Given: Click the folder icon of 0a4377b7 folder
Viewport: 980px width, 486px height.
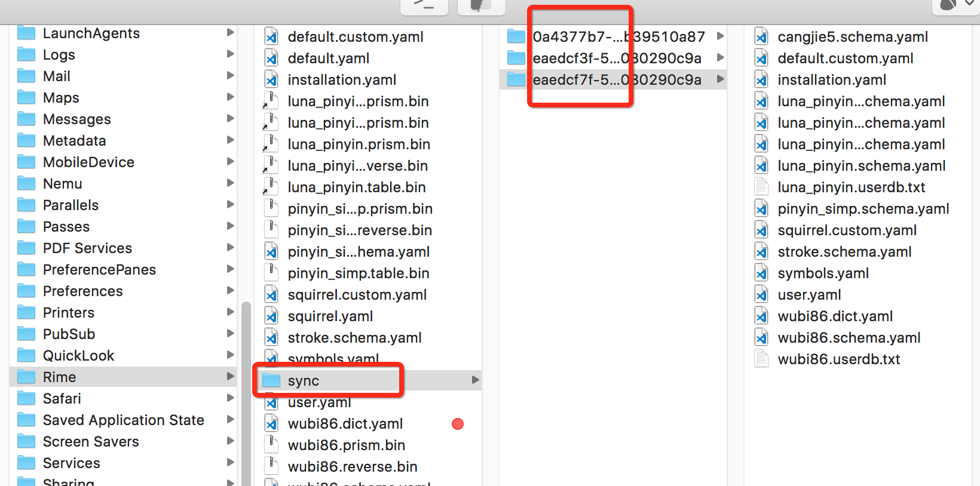Looking at the screenshot, I should (514, 36).
